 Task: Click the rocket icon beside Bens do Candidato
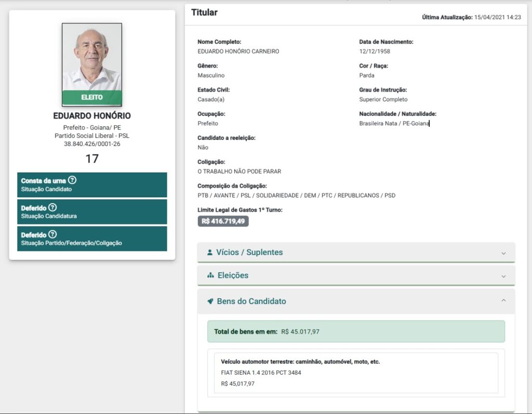210,301
